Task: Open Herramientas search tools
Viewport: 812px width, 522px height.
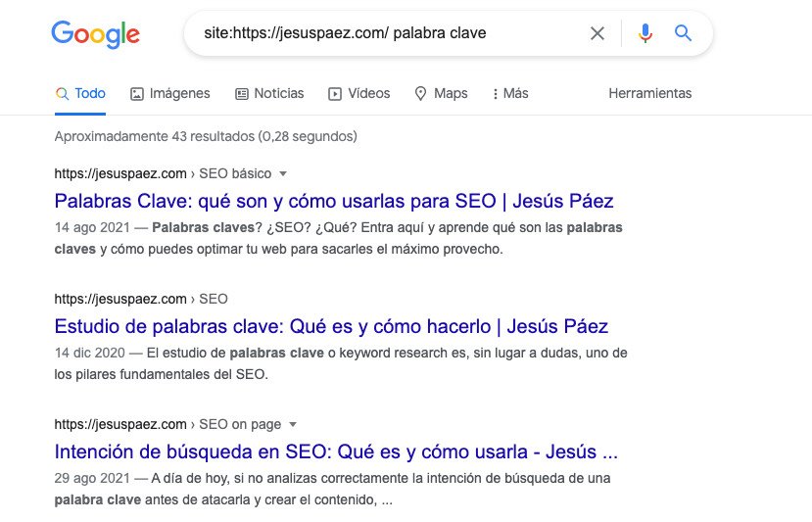Action: coord(650,94)
